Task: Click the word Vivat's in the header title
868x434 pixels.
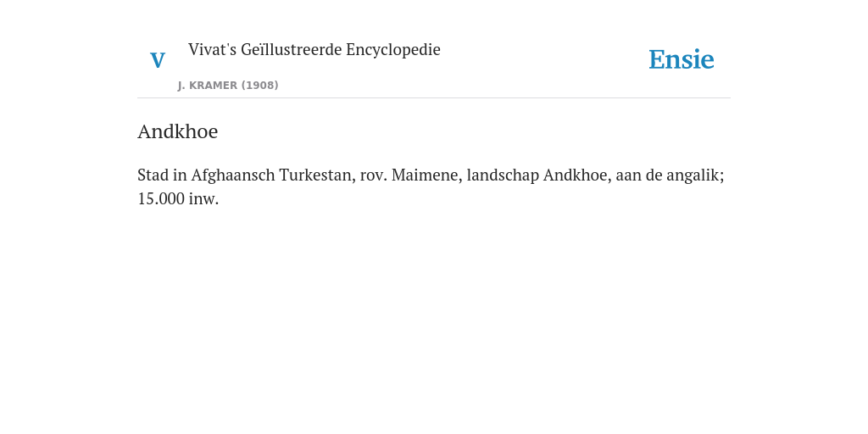Action: click(212, 49)
